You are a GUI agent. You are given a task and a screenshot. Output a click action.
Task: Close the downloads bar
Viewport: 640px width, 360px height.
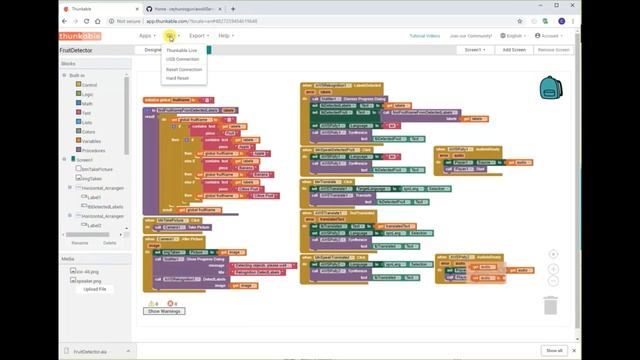(x=574, y=351)
